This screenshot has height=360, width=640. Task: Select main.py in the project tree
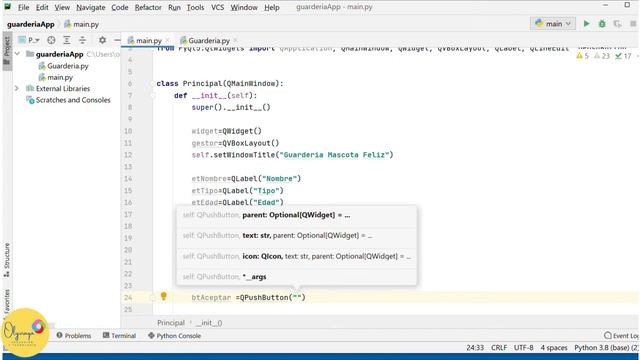tap(60, 77)
